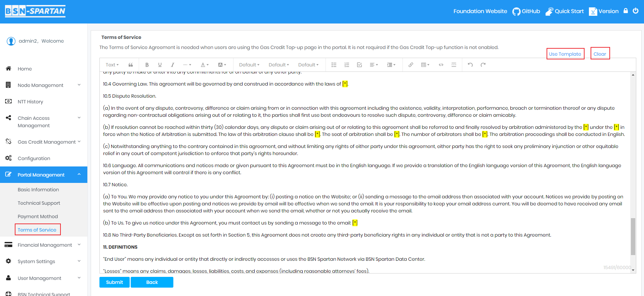Insert a todo checkbox list
Screen dimensions: 644x296
click(x=359, y=65)
